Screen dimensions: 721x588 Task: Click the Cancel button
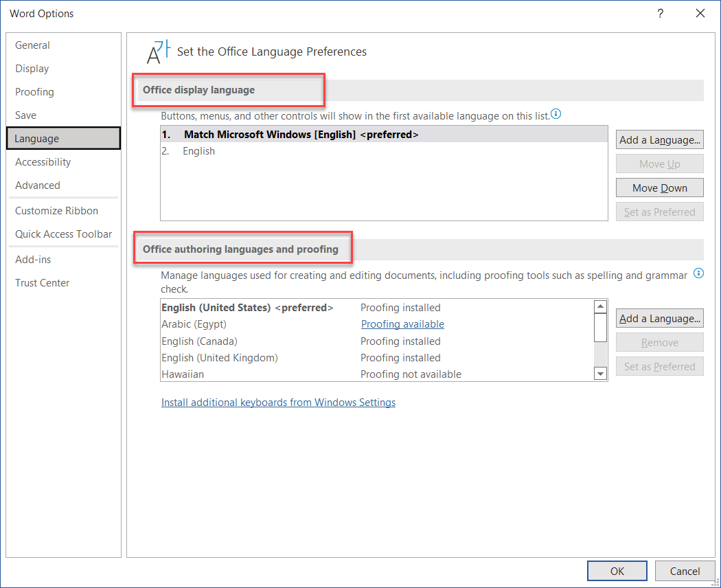685,571
